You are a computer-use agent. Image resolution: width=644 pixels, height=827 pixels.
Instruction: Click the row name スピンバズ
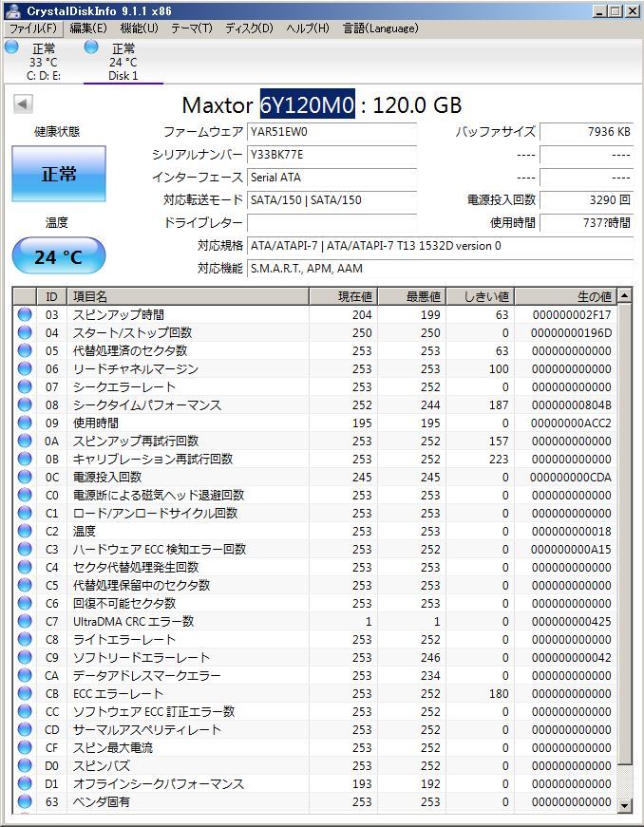tap(102, 766)
